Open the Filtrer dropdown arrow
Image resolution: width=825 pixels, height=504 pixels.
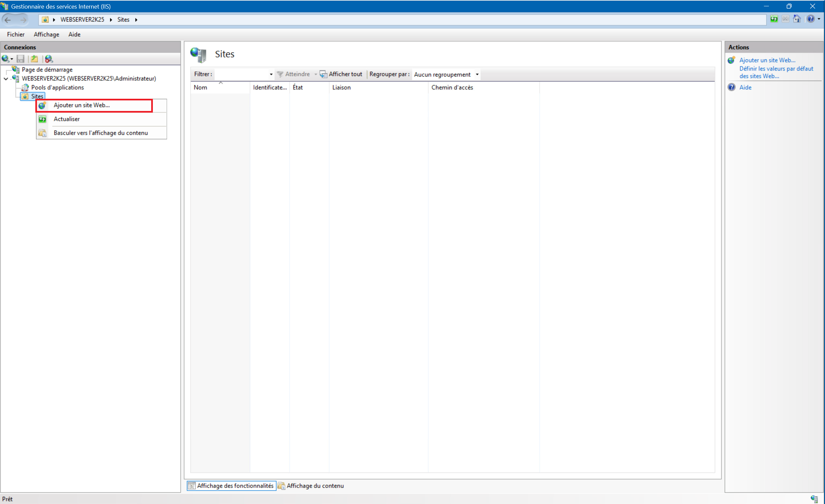click(x=271, y=74)
